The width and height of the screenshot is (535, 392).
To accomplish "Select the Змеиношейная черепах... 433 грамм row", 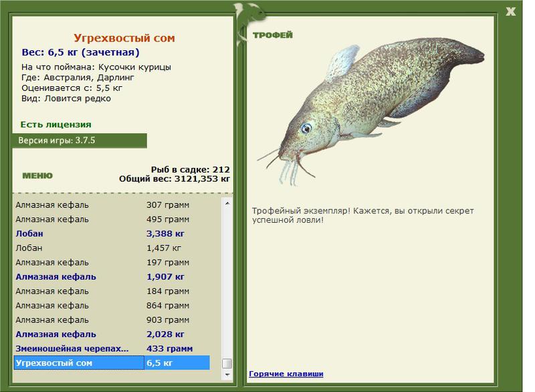I will click(x=112, y=349).
